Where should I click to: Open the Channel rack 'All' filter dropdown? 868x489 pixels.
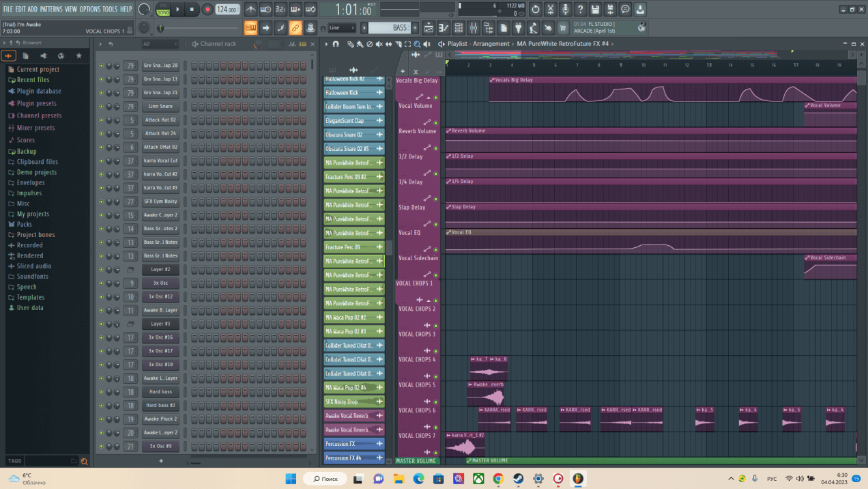tap(159, 44)
